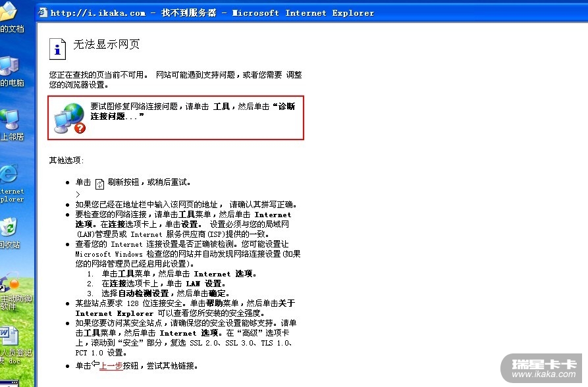The image size is (588, 387).
Task: Click the network connection diagnostic globe icon
Action: point(70,118)
